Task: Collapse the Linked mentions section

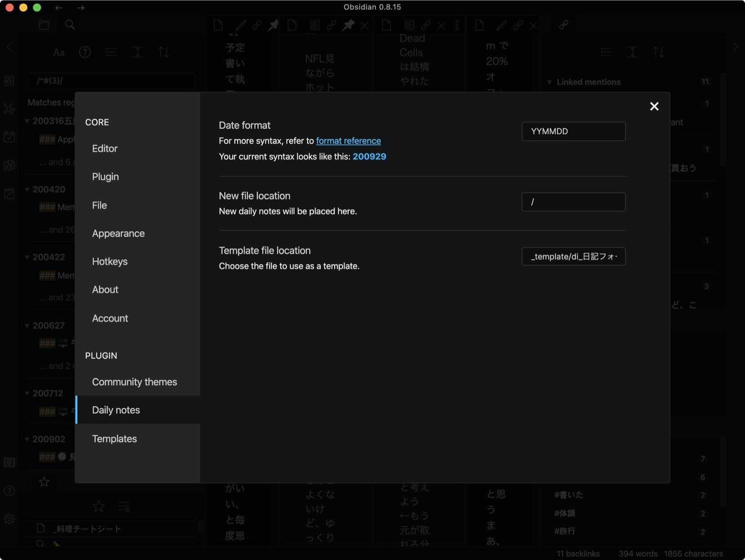Action: pos(550,82)
